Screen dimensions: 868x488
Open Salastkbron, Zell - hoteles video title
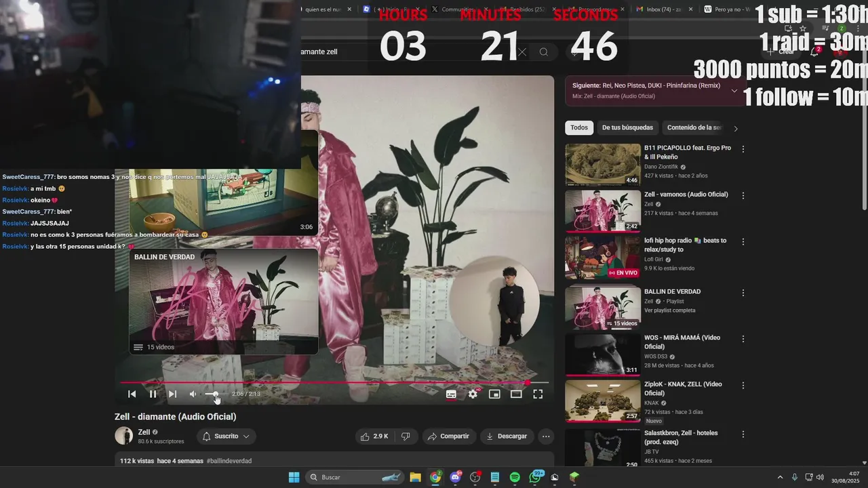coord(681,438)
